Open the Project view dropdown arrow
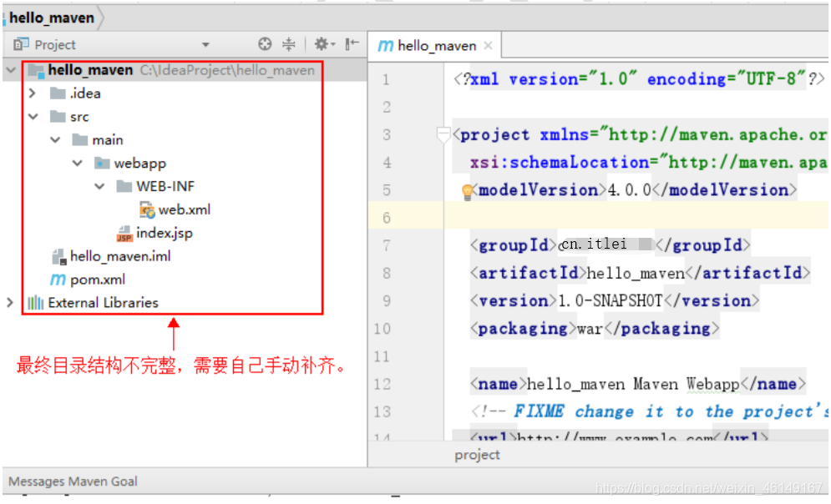The image size is (831, 504). pyautogui.click(x=205, y=45)
